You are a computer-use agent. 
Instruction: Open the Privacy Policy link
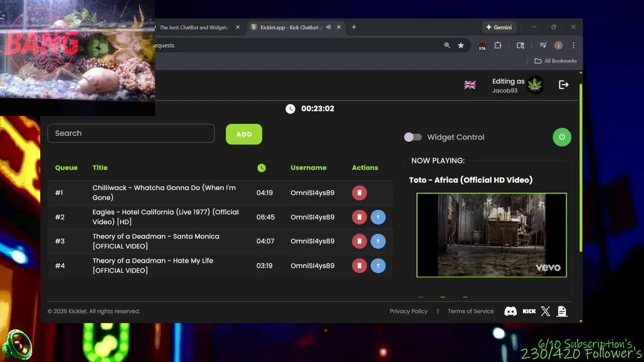[409, 311]
